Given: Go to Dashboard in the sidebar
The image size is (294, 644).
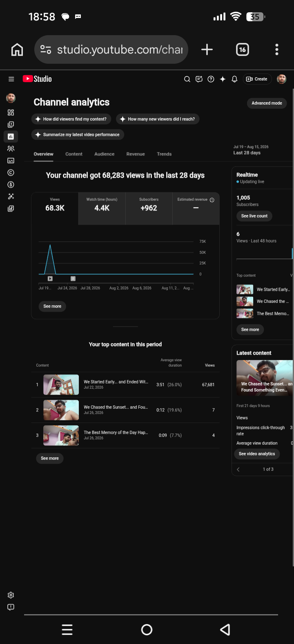Looking at the screenshot, I should pos(11,112).
